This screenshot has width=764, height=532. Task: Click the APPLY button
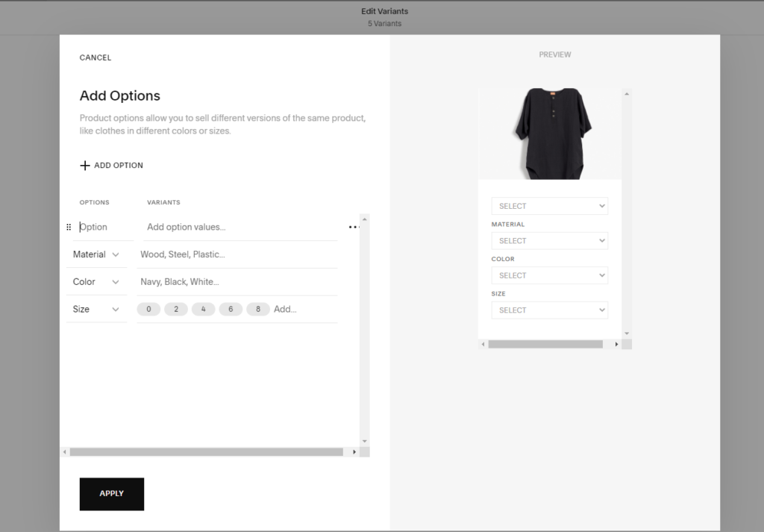pos(111,493)
